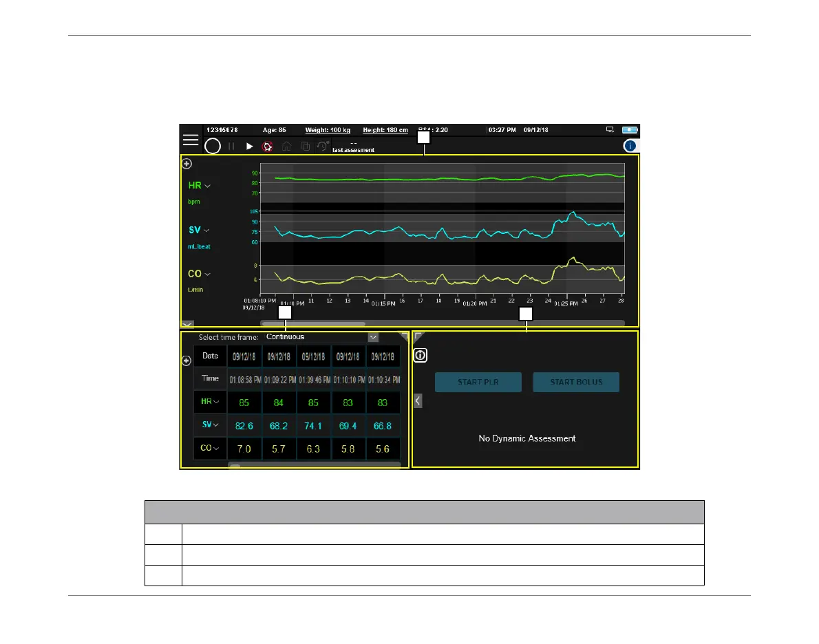Image resolution: width=819 pixels, height=644 pixels.
Task: Click the copy/duplicate screens icon
Action: [305, 147]
